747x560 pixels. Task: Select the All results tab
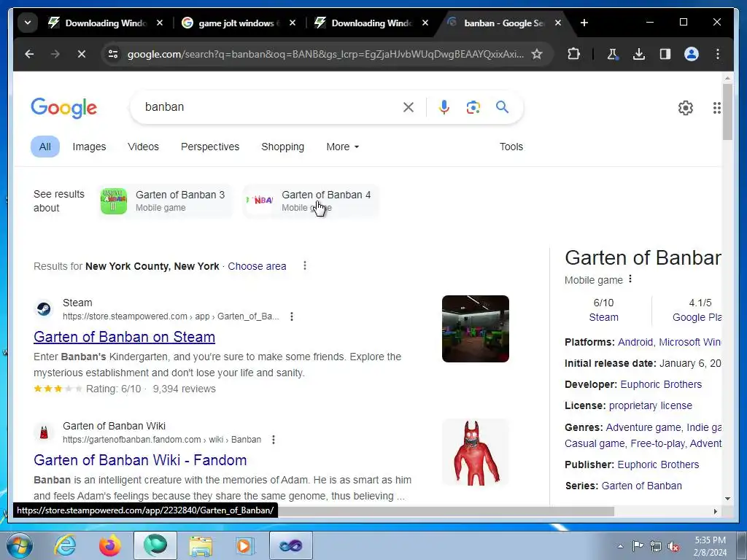[x=44, y=147]
